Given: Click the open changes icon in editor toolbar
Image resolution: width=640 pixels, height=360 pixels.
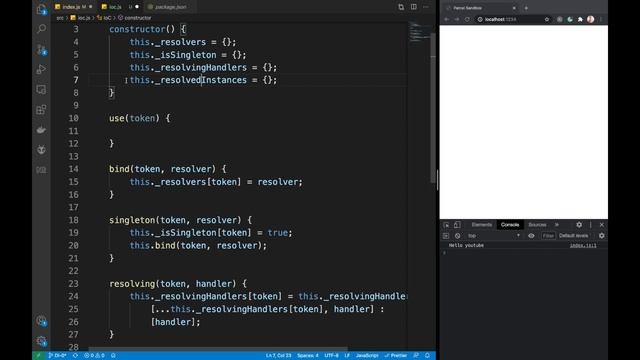Looking at the screenshot, I should pos(401,7).
